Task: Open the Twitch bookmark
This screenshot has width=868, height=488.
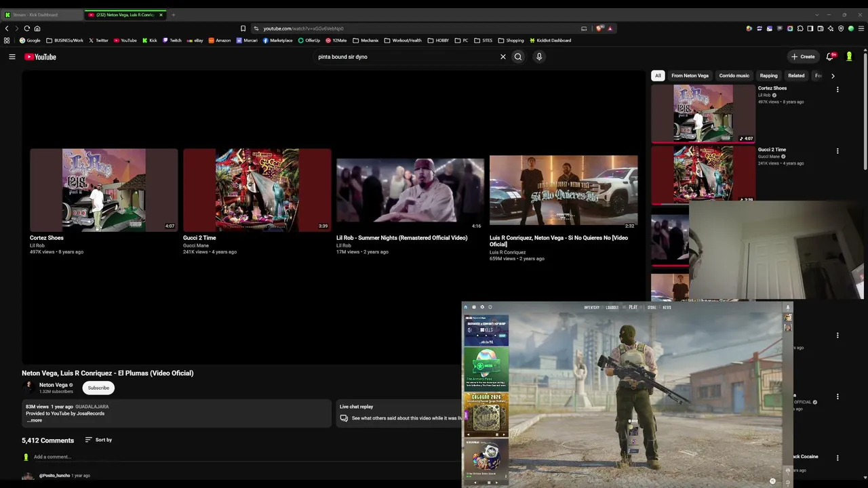Action: (172, 41)
